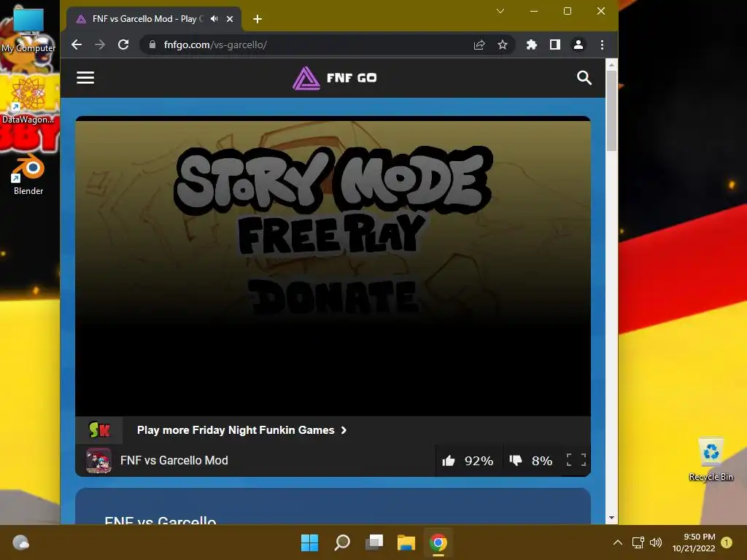View site info via the lock icon
The image size is (747, 560).
click(152, 44)
